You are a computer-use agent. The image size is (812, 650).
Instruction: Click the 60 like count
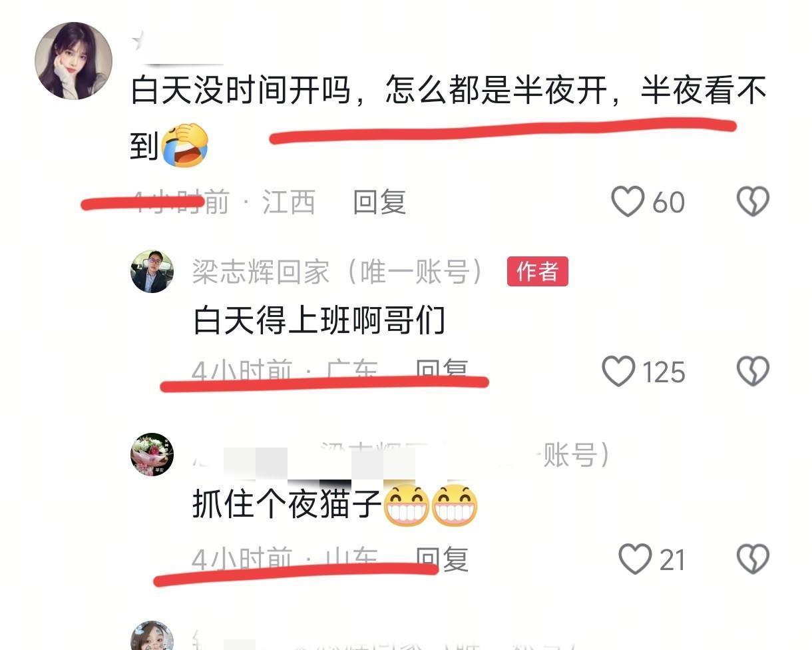(x=668, y=202)
